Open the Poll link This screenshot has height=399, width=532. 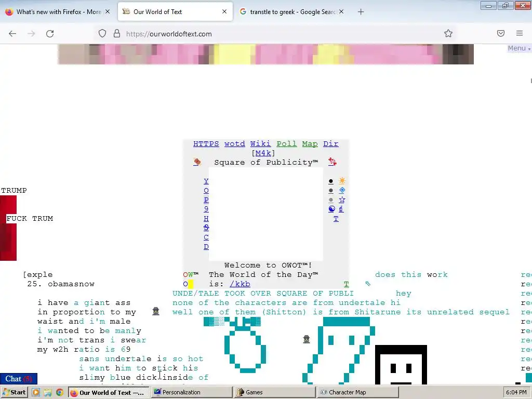point(286,144)
